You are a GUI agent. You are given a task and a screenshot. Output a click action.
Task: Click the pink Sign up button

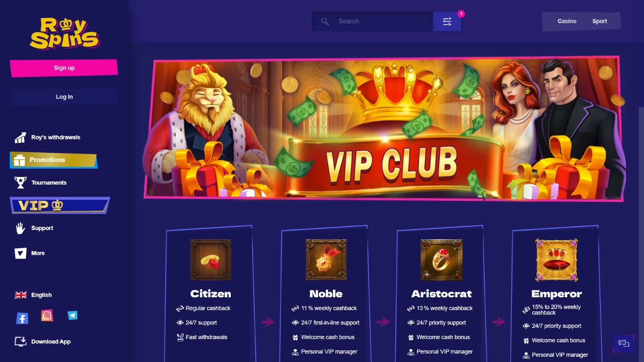coord(64,68)
